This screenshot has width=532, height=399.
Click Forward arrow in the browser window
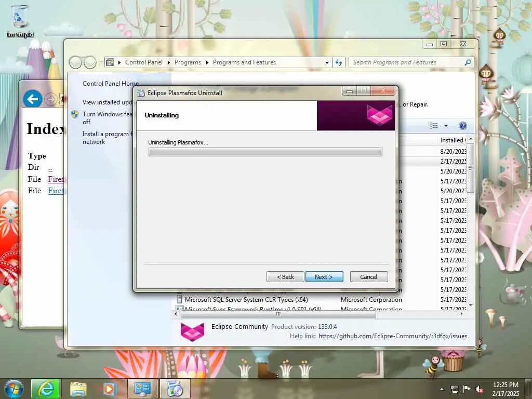(x=50, y=99)
